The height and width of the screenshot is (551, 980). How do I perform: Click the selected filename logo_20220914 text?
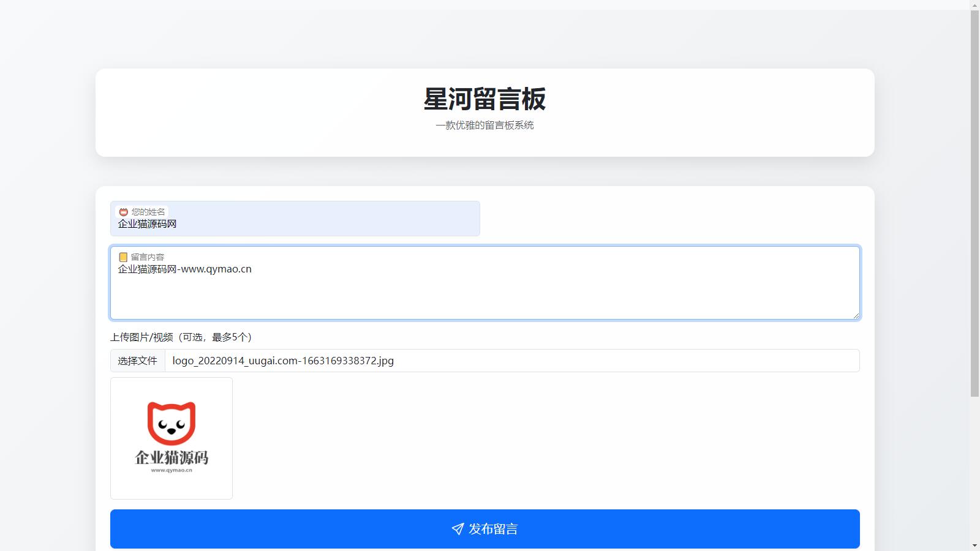tap(283, 361)
